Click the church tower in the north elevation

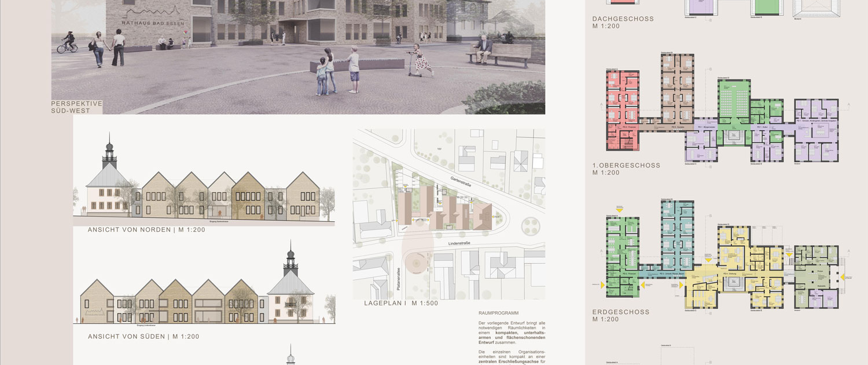[x=109, y=152]
